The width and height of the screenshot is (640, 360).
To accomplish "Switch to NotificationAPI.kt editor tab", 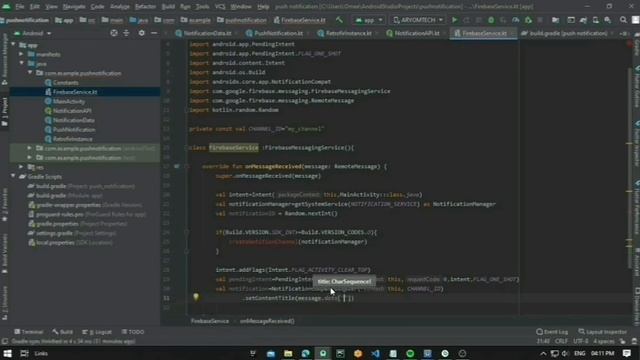I will coord(413,33).
